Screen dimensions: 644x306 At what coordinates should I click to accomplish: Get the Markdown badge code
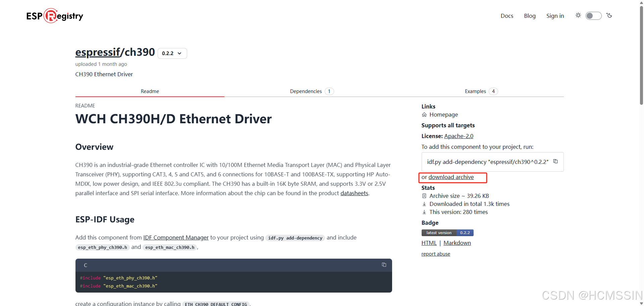pos(457,243)
